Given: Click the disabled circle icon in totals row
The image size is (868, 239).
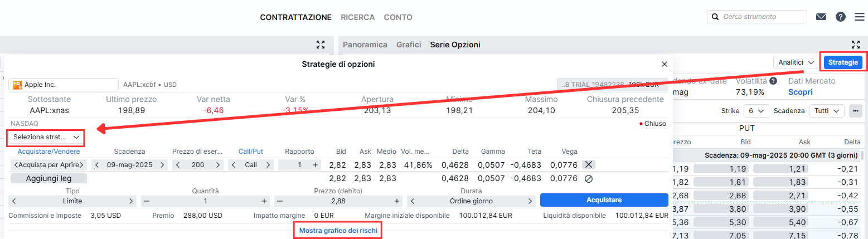Looking at the screenshot, I should 588,178.
